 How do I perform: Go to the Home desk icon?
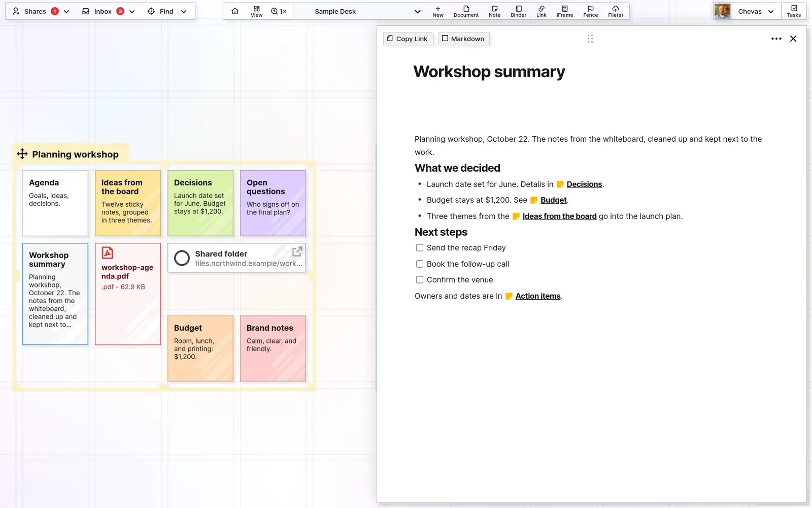point(235,11)
